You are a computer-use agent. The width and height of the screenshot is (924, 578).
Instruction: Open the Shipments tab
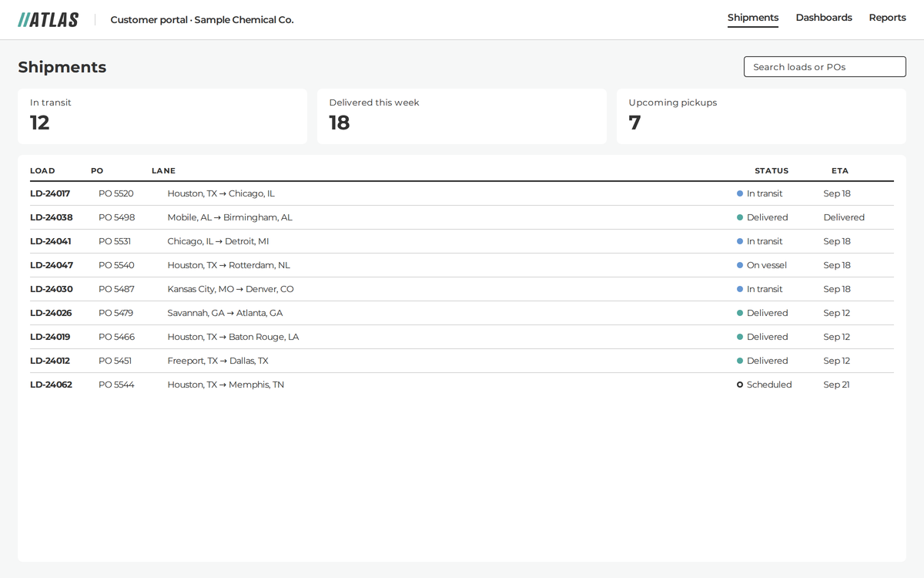pos(753,18)
